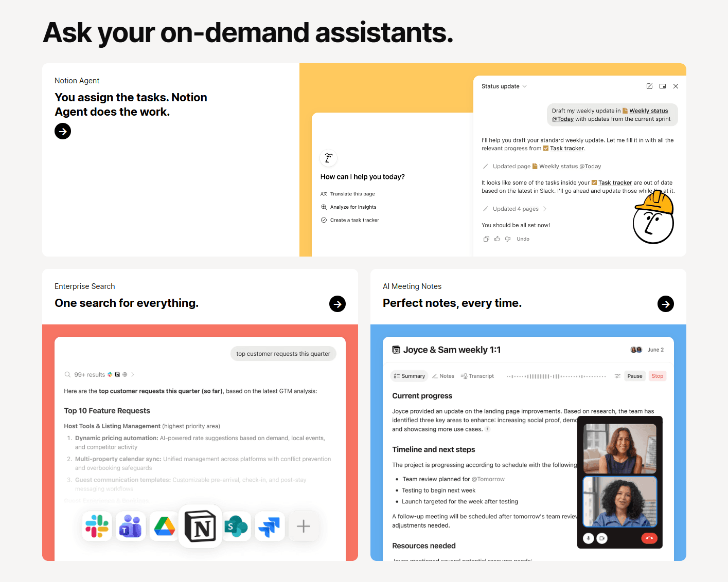Stop the meeting recording
The image size is (728, 582).
pyautogui.click(x=658, y=376)
